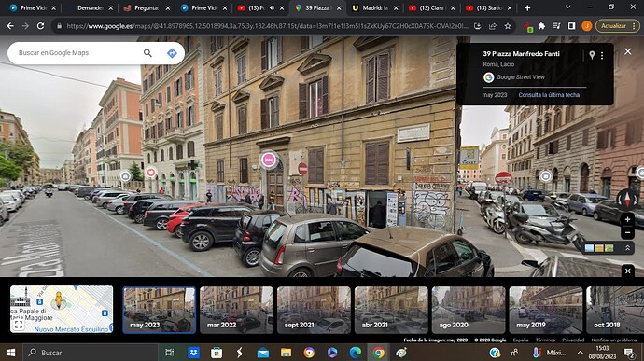
Task: Open directions with the blue diamond icon
Action: tap(172, 53)
